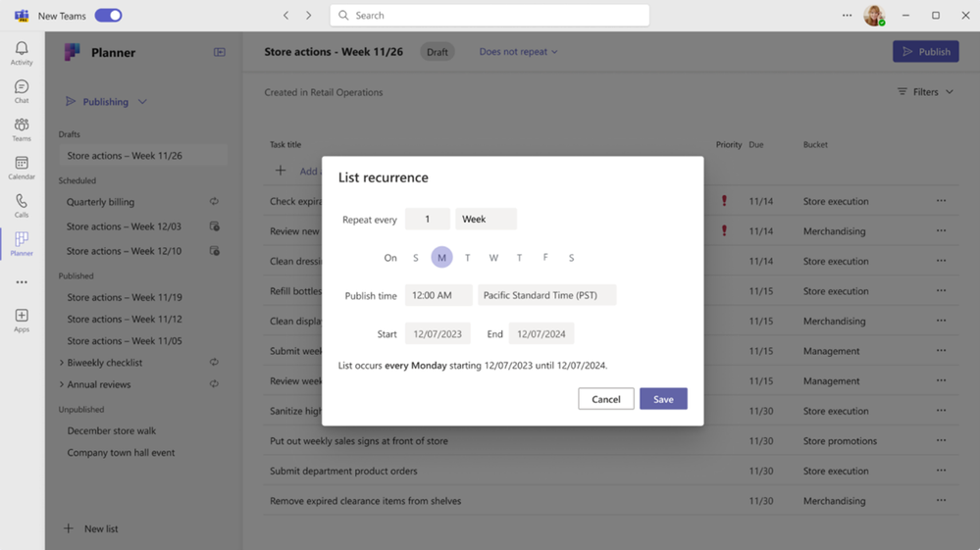
Task: Click the End date 12/07/2024 field
Action: [x=542, y=334]
